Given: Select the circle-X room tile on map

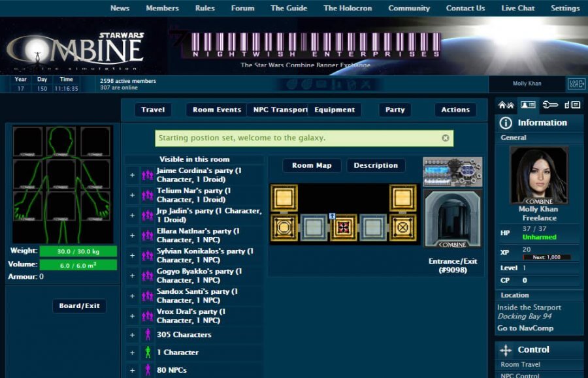Looking at the screenshot, I should pos(402,227).
